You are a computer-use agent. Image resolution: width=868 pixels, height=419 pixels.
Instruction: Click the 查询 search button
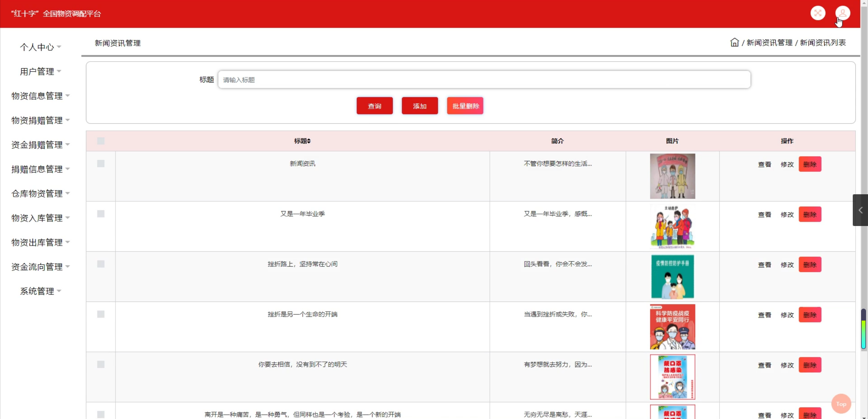[x=374, y=105]
